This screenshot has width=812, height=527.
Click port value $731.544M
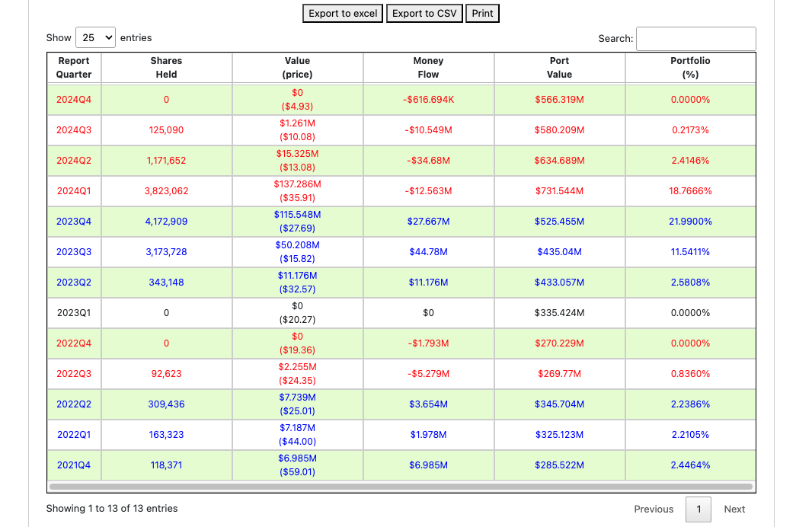pos(559,191)
